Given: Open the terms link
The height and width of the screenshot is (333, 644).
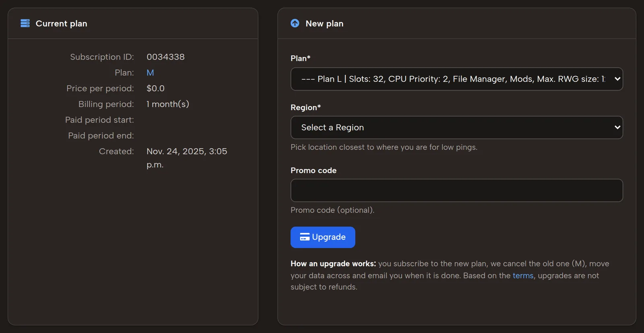Looking at the screenshot, I should pyautogui.click(x=523, y=275).
